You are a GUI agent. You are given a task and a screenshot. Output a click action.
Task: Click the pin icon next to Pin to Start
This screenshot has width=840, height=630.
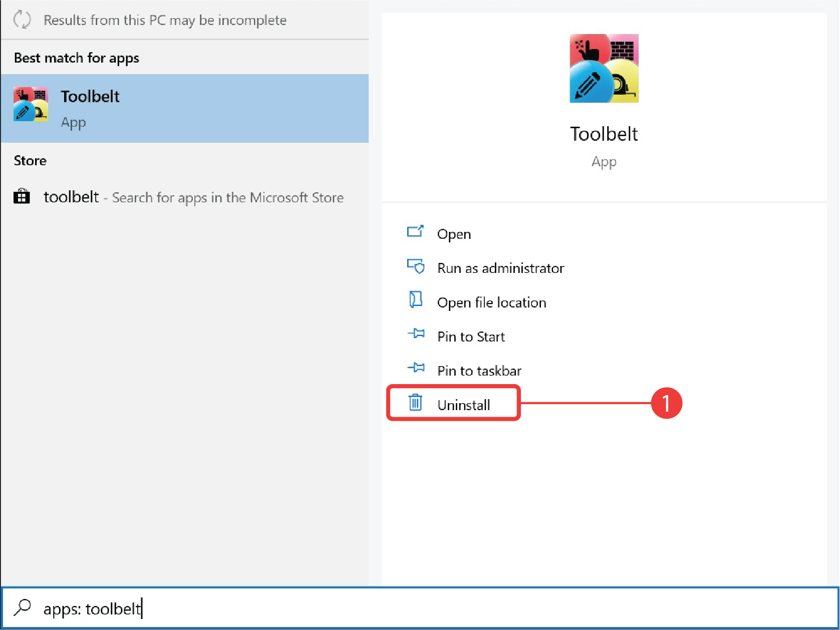click(x=416, y=334)
